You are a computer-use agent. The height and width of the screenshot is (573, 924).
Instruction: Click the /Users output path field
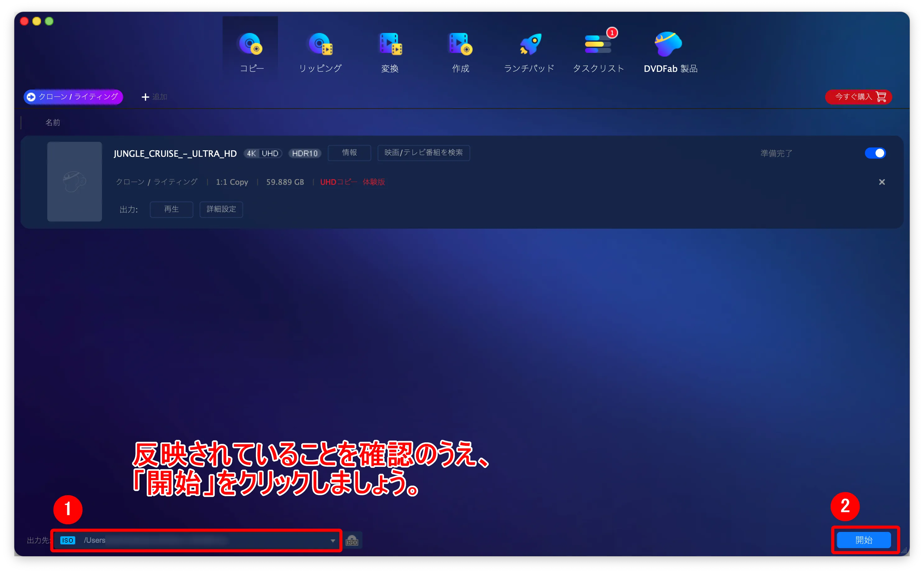196,540
